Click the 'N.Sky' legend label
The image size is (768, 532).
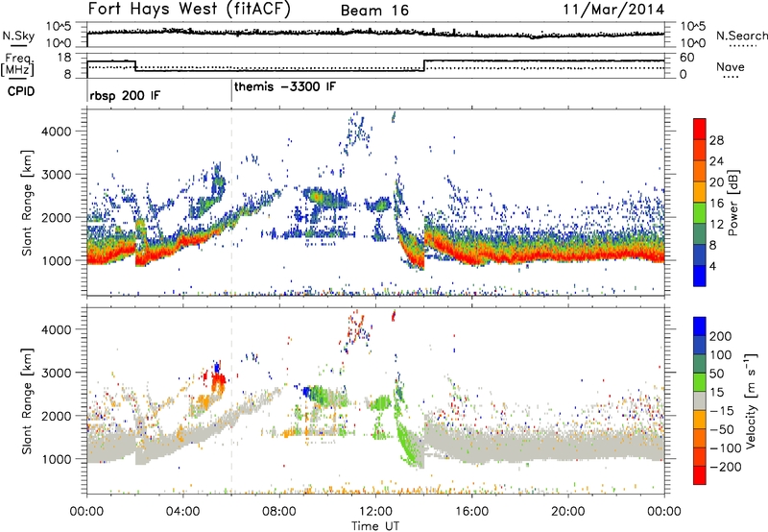(18, 36)
